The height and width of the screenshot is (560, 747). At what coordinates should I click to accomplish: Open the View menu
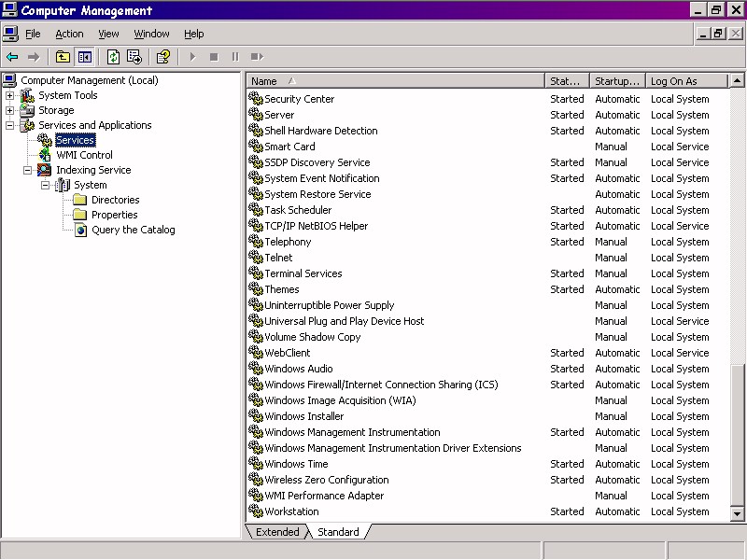tap(108, 34)
